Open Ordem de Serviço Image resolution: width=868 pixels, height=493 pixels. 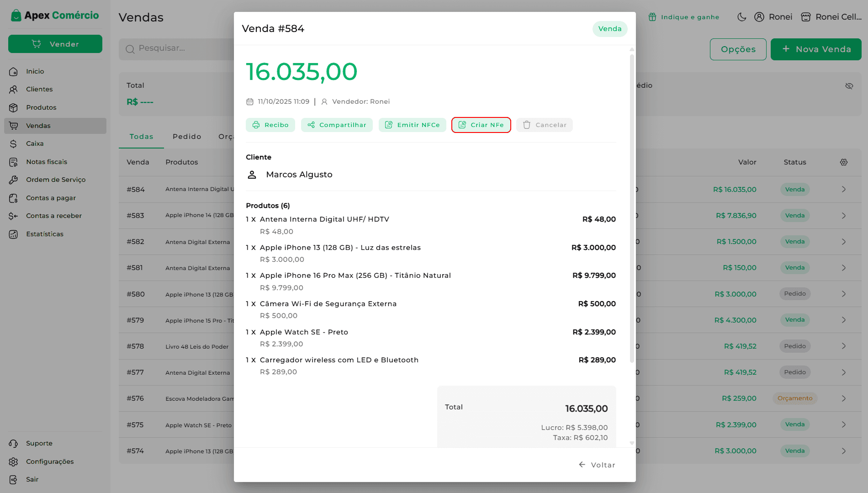(x=55, y=180)
